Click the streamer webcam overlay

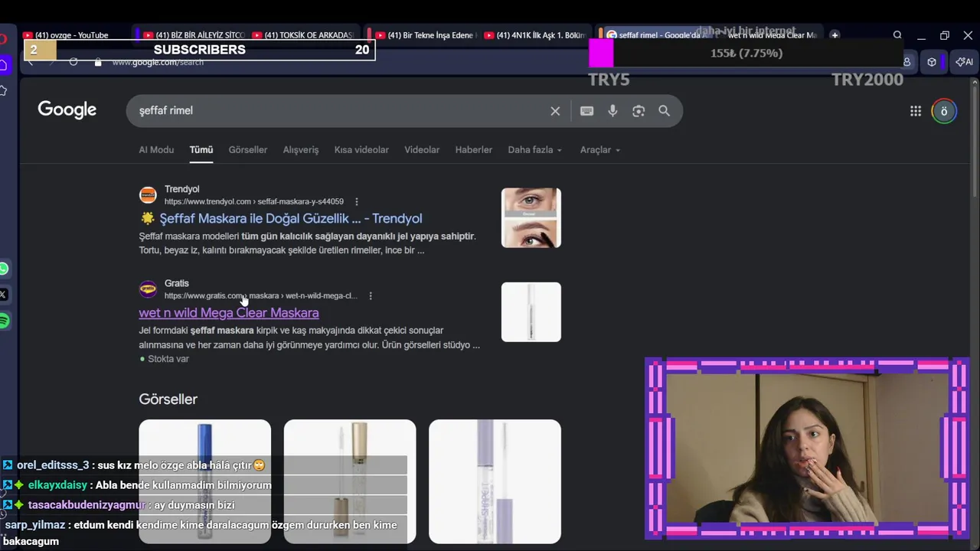pos(808,448)
